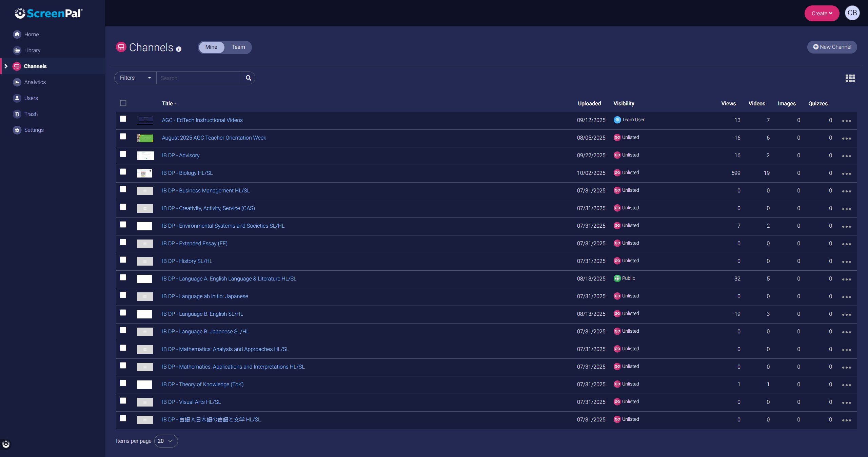Select the Analytics sidebar icon
This screenshot has width=868, height=457.
click(x=17, y=82)
